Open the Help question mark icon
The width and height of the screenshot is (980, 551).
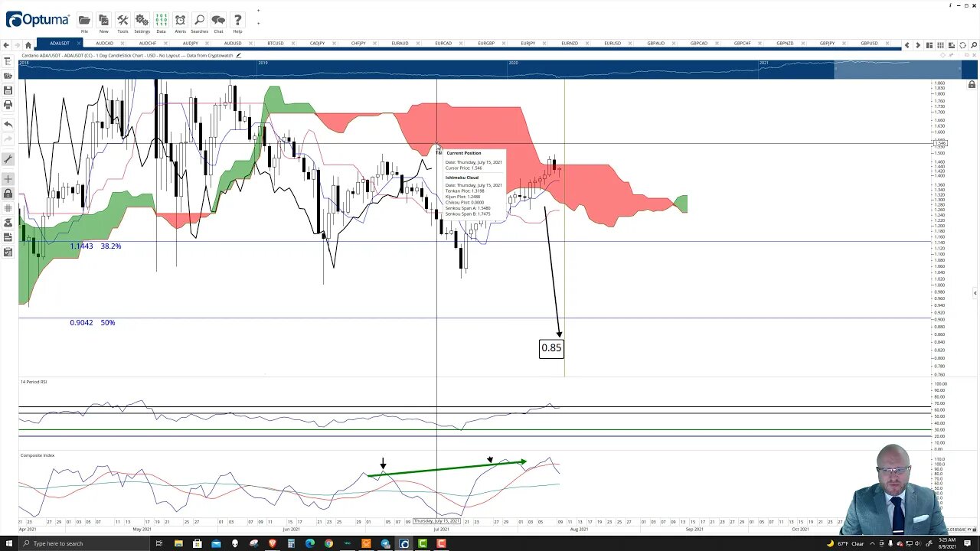click(x=237, y=21)
